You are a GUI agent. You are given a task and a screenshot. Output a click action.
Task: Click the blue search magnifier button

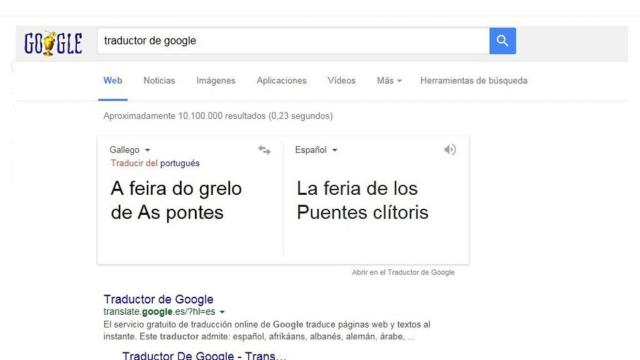pos(502,41)
